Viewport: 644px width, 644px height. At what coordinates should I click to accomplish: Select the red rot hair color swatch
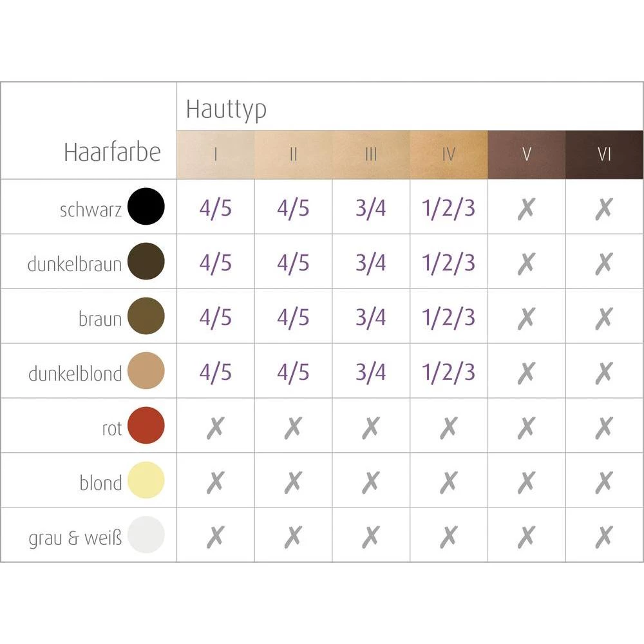click(x=146, y=426)
